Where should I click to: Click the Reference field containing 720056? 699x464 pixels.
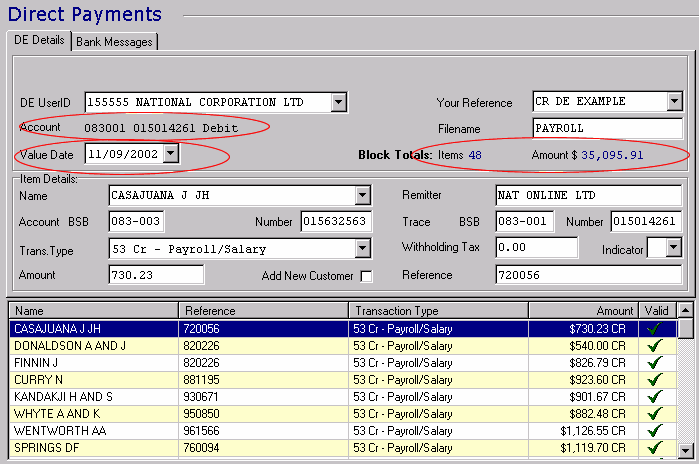(588, 275)
